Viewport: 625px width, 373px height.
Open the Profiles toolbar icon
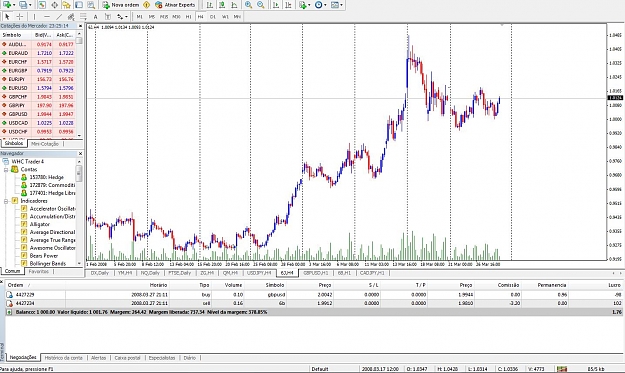pos(23,5)
